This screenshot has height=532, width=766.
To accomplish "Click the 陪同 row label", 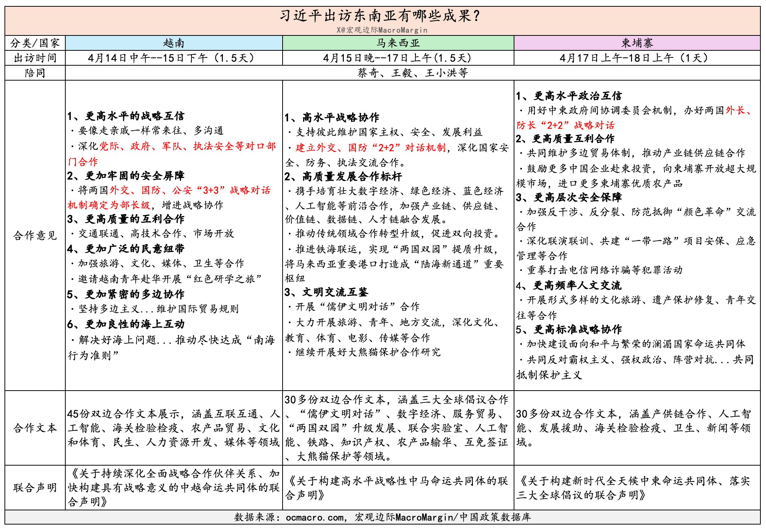I will [x=35, y=73].
